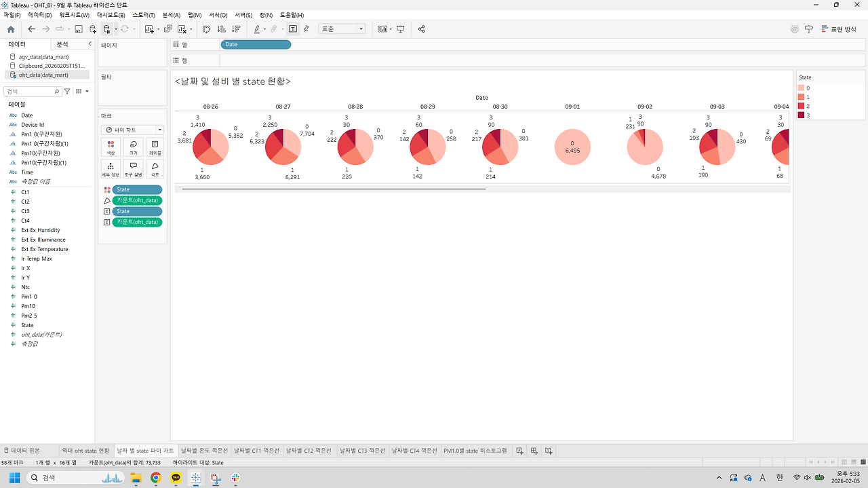Screen dimensions: 868x488
Task: Select state 3 color swatch in legend
Action: point(802,115)
